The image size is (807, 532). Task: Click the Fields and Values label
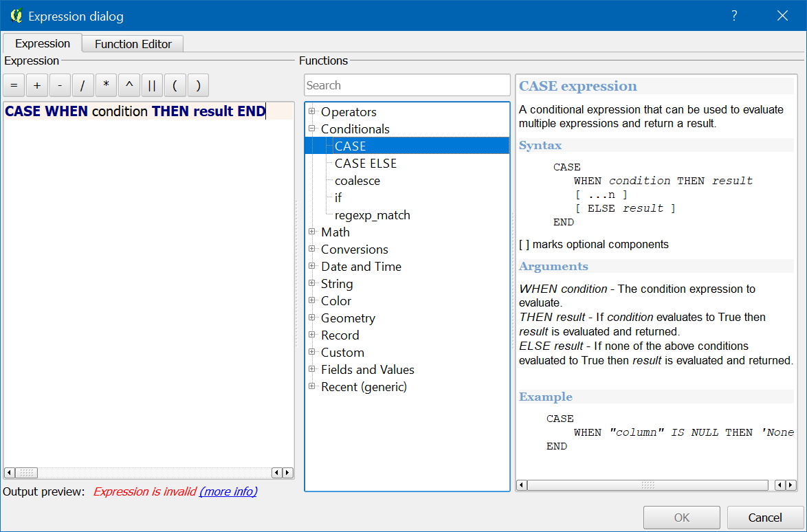coord(368,369)
